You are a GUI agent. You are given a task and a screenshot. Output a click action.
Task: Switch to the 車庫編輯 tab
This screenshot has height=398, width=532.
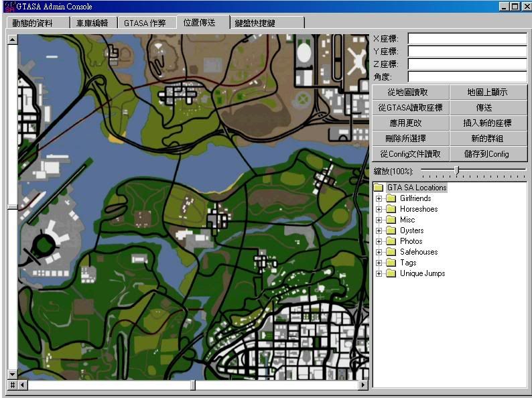tap(92, 23)
